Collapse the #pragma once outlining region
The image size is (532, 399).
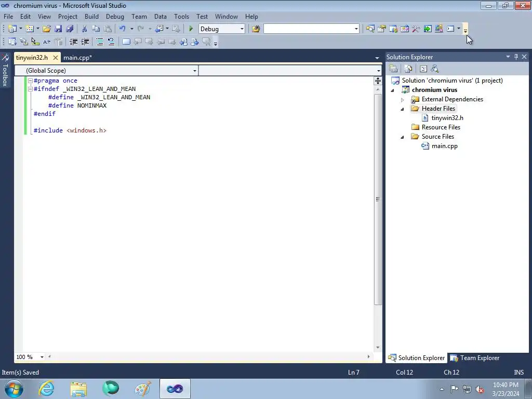pos(30,81)
